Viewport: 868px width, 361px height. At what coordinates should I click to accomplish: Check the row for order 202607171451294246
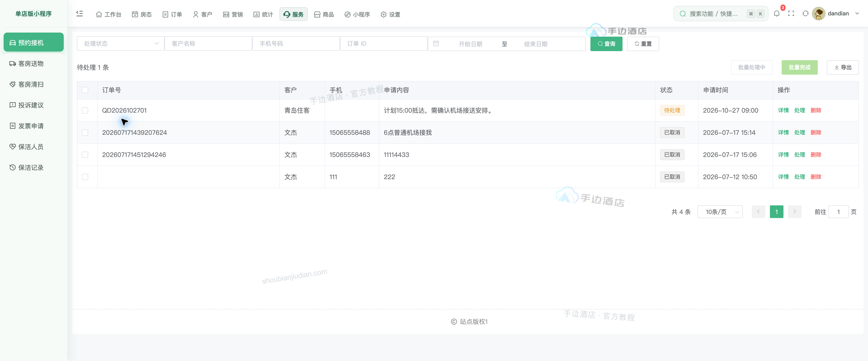(85, 155)
